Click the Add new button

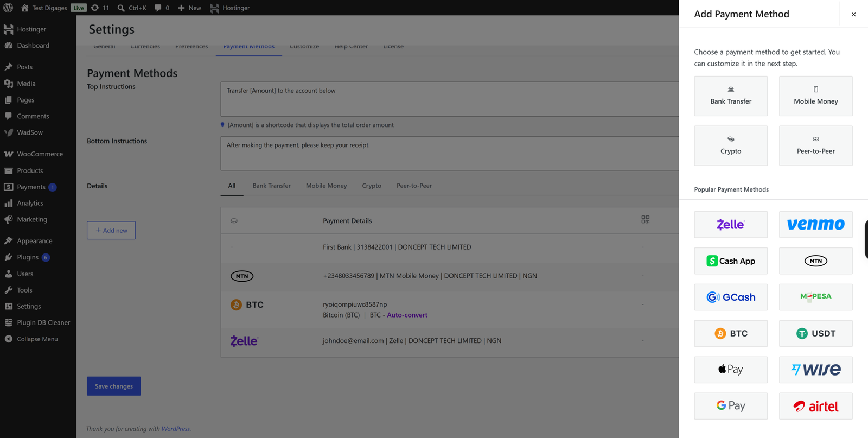[111, 230]
